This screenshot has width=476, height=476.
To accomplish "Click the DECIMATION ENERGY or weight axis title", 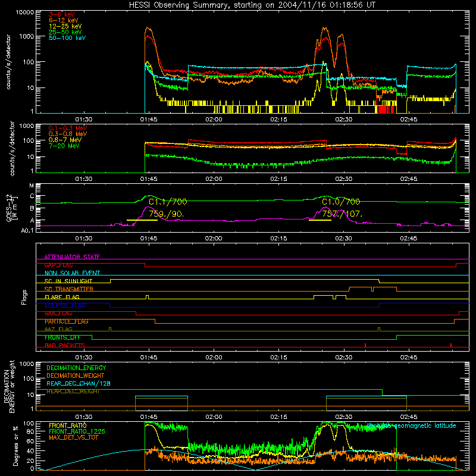I will coord(9,386).
